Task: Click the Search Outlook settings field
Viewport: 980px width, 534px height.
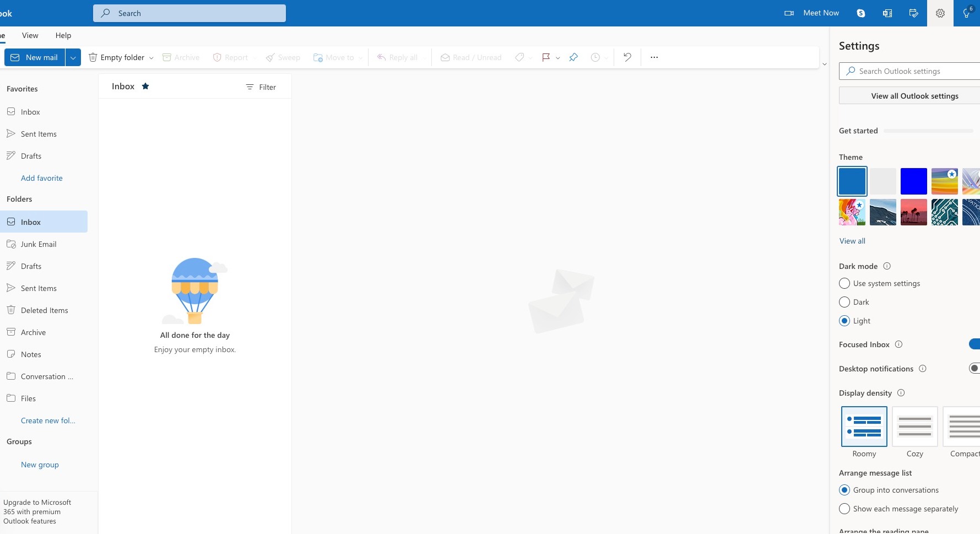Action: 909,71
